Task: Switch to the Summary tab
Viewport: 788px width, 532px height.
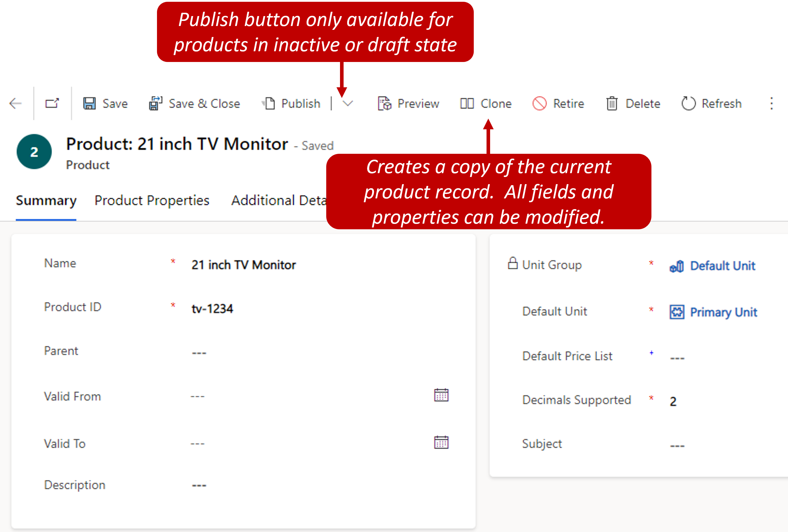Action: click(x=46, y=201)
